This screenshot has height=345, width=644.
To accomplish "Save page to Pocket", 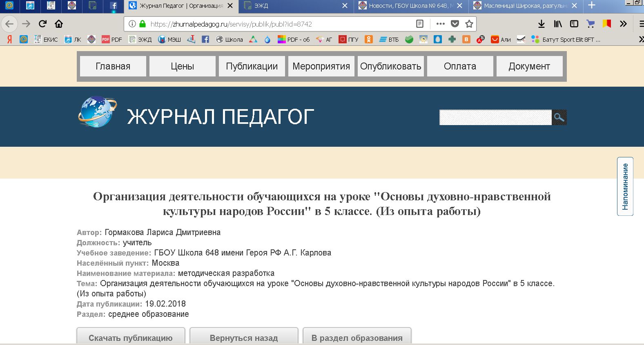I will click(455, 24).
